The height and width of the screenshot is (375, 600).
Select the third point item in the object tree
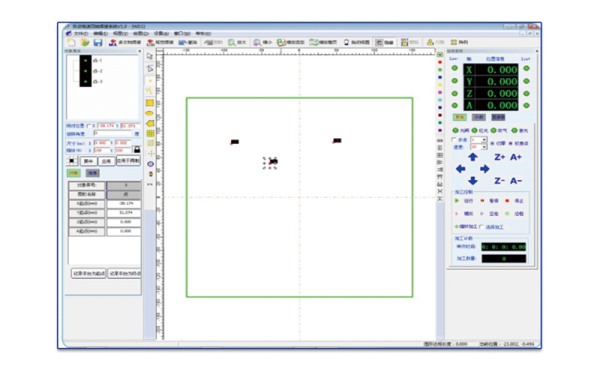pos(98,82)
